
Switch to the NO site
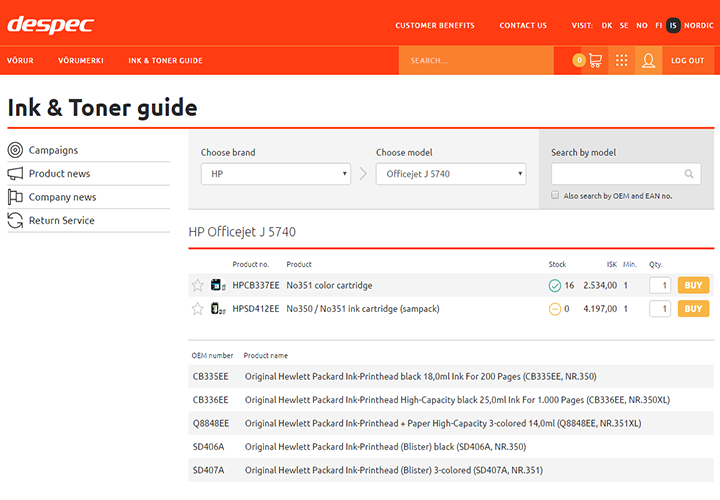click(x=642, y=26)
